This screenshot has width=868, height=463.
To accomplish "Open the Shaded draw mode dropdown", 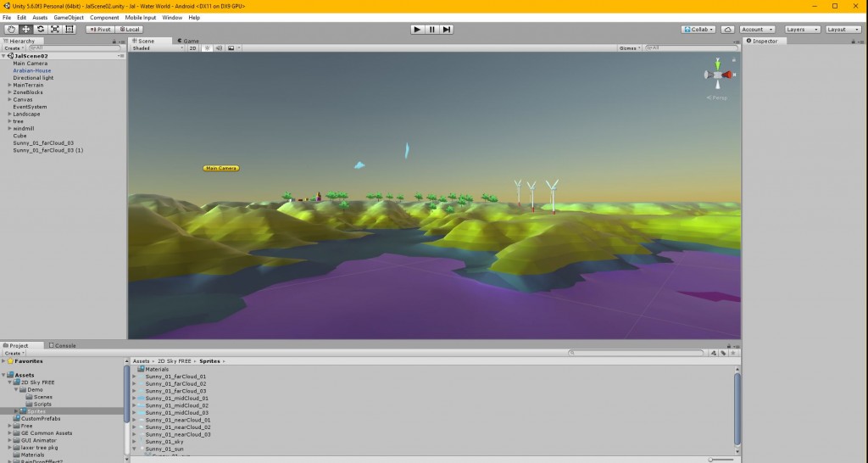I will [x=158, y=48].
